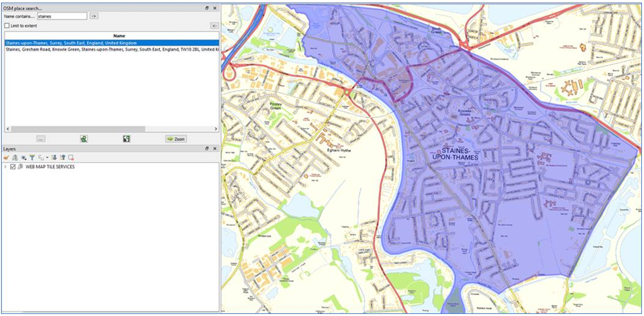Open layer styling panel brush icon
The image size is (644, 316).
[x=6, y=158]
